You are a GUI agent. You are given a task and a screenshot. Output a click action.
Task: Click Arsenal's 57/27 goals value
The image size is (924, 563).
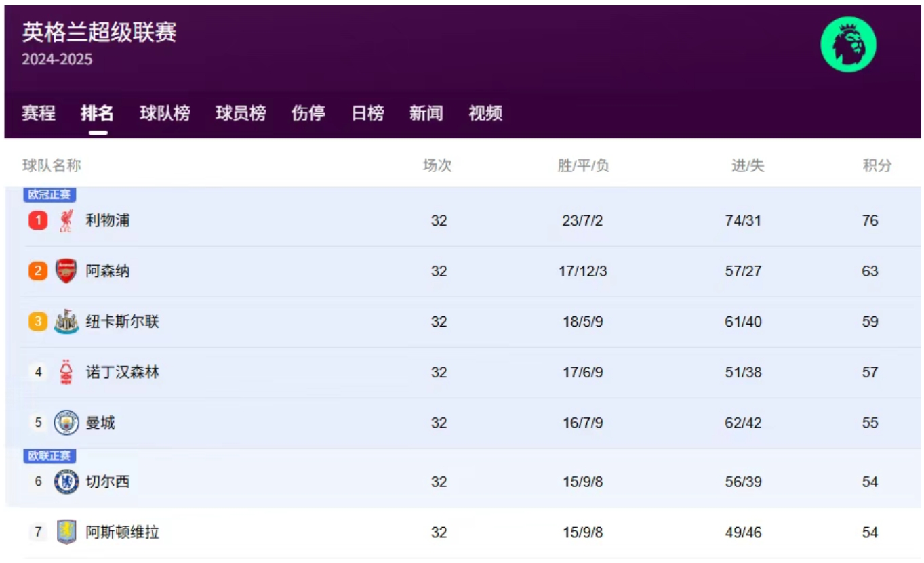click(x=743, y=272)
